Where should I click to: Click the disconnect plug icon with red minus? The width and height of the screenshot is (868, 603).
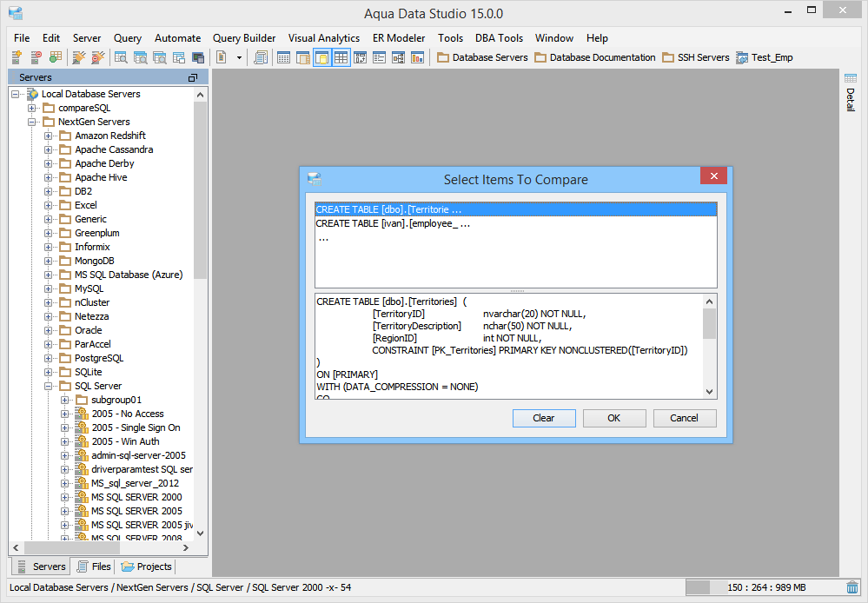pos(98,57)
